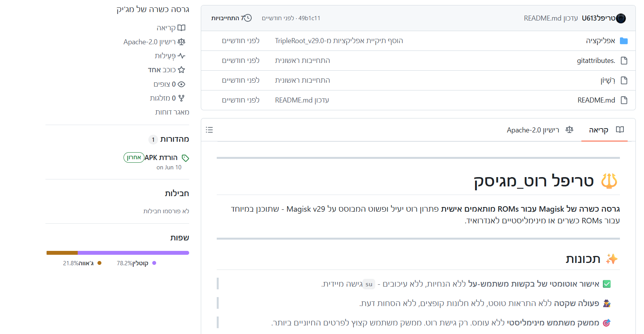Click the scales icon in license tab
This screenshot has width=644, height=334.
click(x=569, y=130)
